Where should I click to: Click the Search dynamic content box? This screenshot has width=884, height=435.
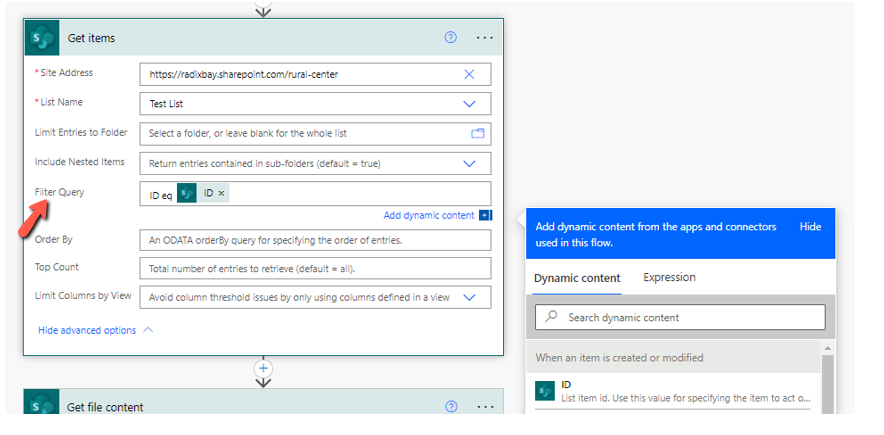(680, 317)
